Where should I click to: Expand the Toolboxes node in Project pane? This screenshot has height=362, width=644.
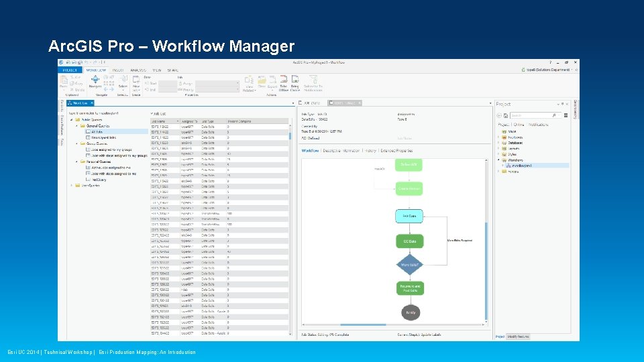[x=499, y=137]
